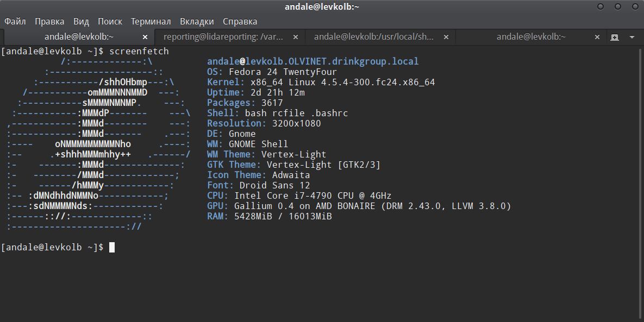Click the andale@levkolb.OLVINET.drinkgroup.local hostname text

point(312,61)
